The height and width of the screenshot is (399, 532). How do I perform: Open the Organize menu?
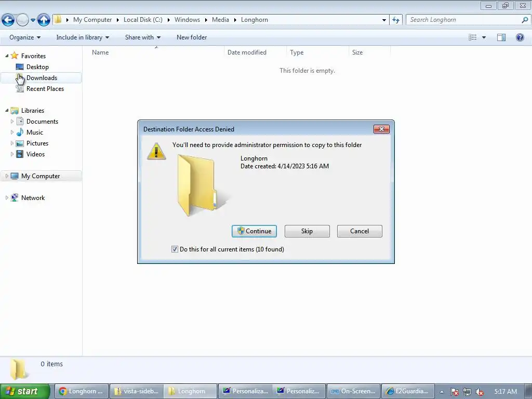click(x=25, y=37)
